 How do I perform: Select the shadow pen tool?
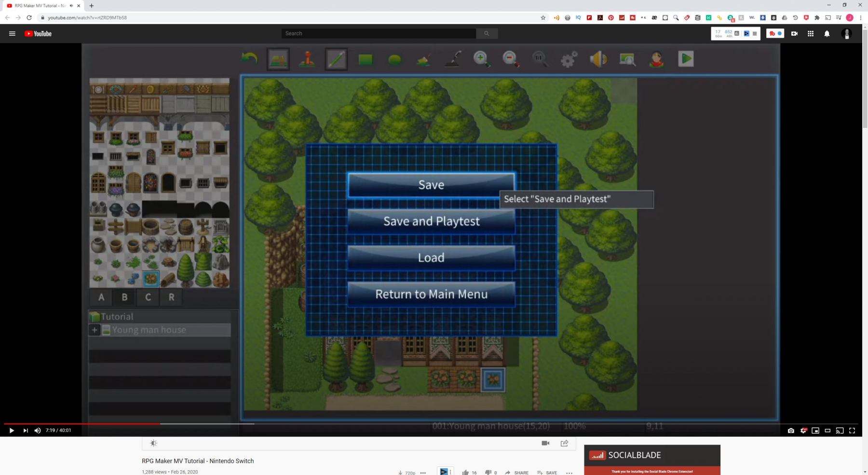click(x=453, y=59)
